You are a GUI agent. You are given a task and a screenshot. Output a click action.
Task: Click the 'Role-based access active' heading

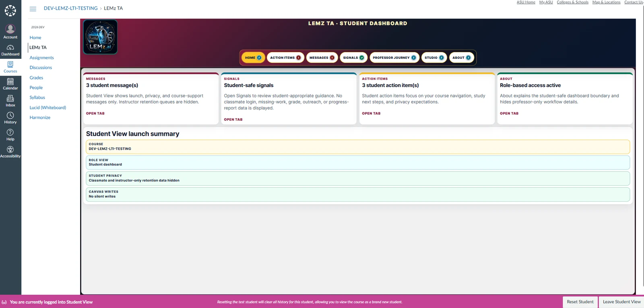pos(530,85)
